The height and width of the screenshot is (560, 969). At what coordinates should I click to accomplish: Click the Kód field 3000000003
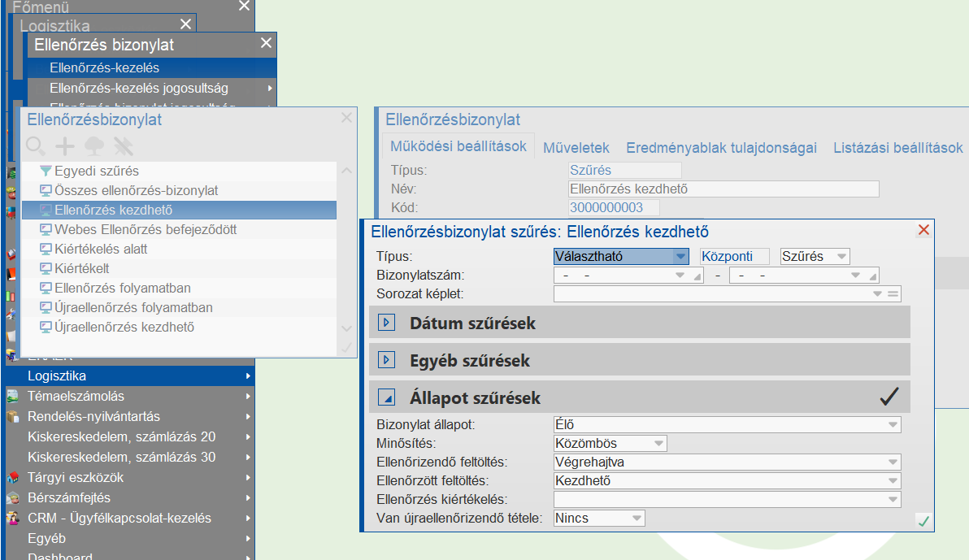pos(614,208)
